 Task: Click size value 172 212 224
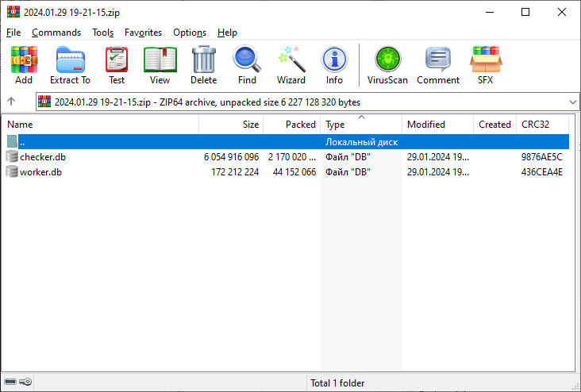tap(235, 172)
